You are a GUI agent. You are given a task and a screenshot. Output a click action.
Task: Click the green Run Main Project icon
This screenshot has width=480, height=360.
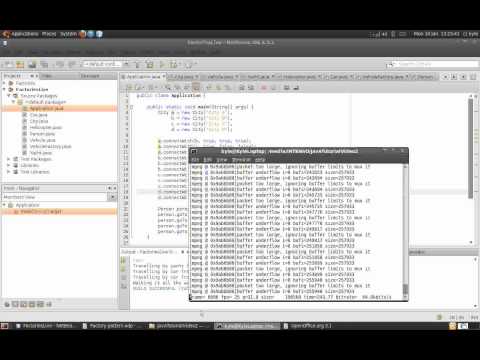tap(162, 64)
